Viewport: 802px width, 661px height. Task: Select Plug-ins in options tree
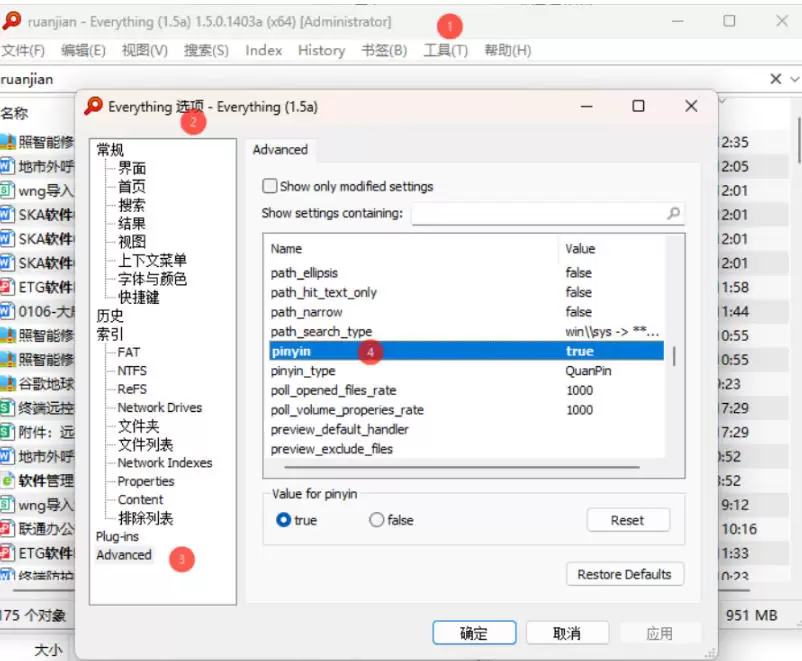tap(117, 536)
